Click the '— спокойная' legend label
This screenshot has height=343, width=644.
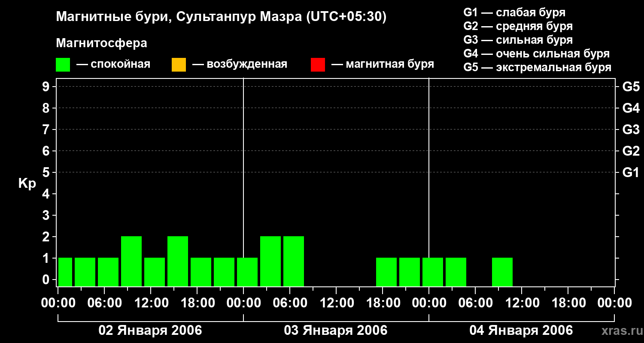pyautogui.click(x=113, y=65)
